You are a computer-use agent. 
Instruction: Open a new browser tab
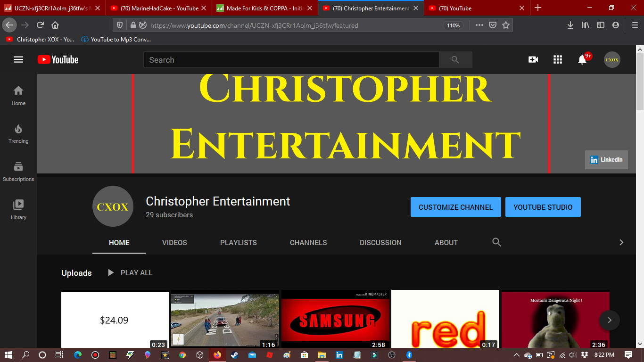pyautogui.click(x=538, y=8)
